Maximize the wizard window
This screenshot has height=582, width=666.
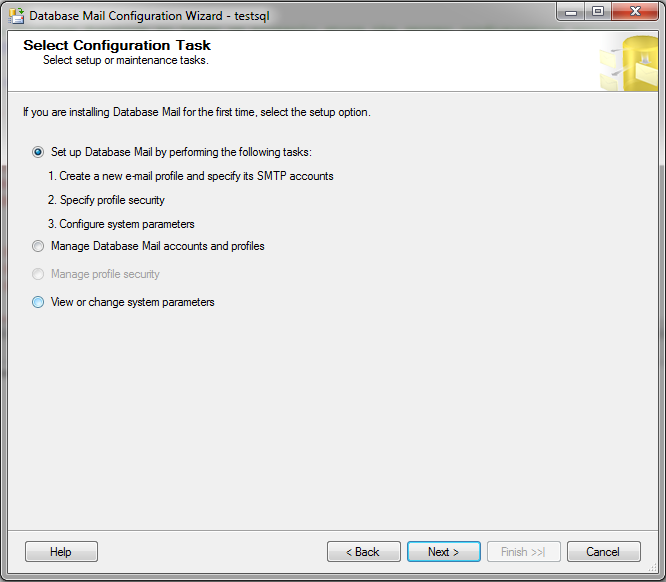pos(598,12)
